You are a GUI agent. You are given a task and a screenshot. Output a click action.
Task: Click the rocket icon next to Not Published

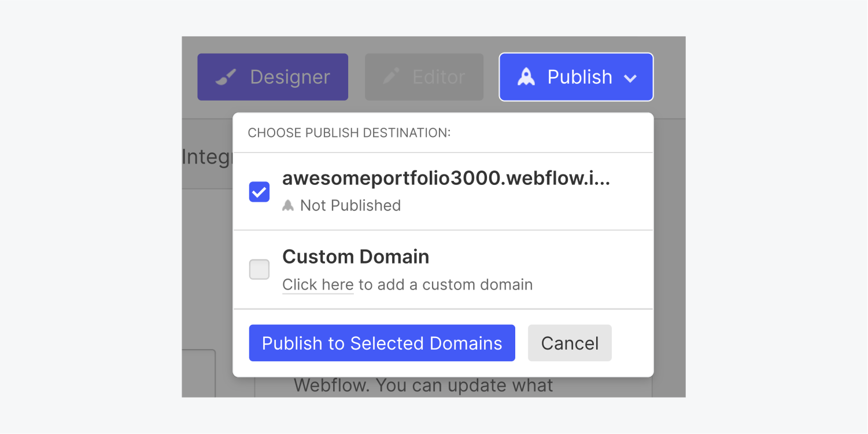pyautogui.click(x=288, y=205)
